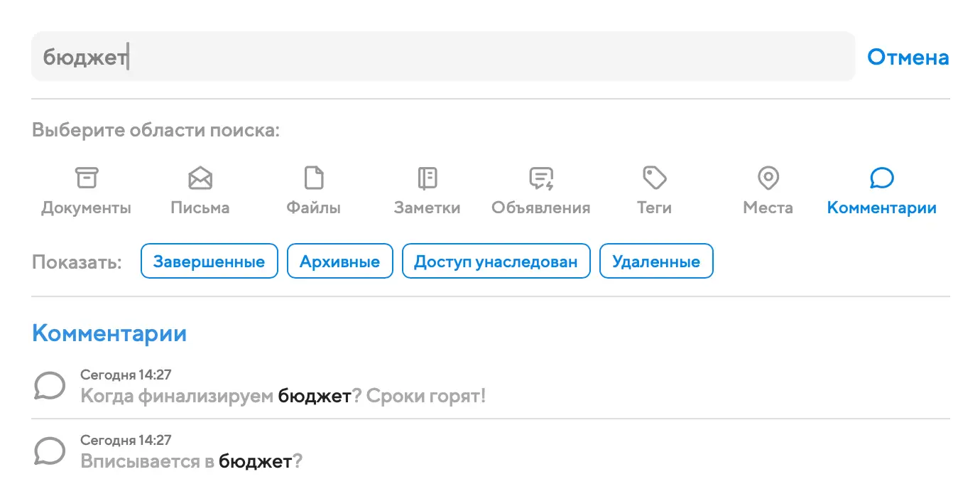Click the Places map pin icon
The height and width of the screenshot is (489, 980).
(x=768, y=178)
